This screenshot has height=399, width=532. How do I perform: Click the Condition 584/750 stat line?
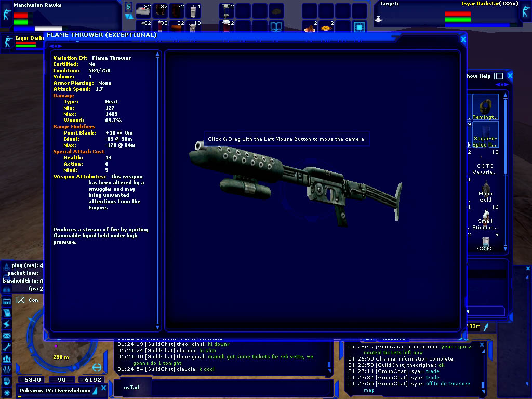tap(82, 70)
